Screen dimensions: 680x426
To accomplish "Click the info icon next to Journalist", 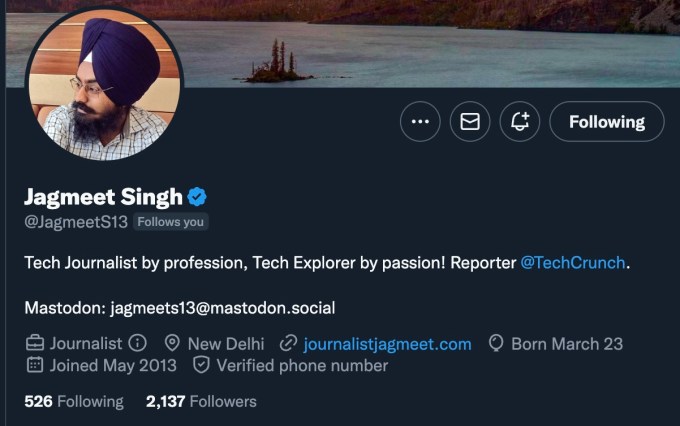I will click(x=138, y=343).
